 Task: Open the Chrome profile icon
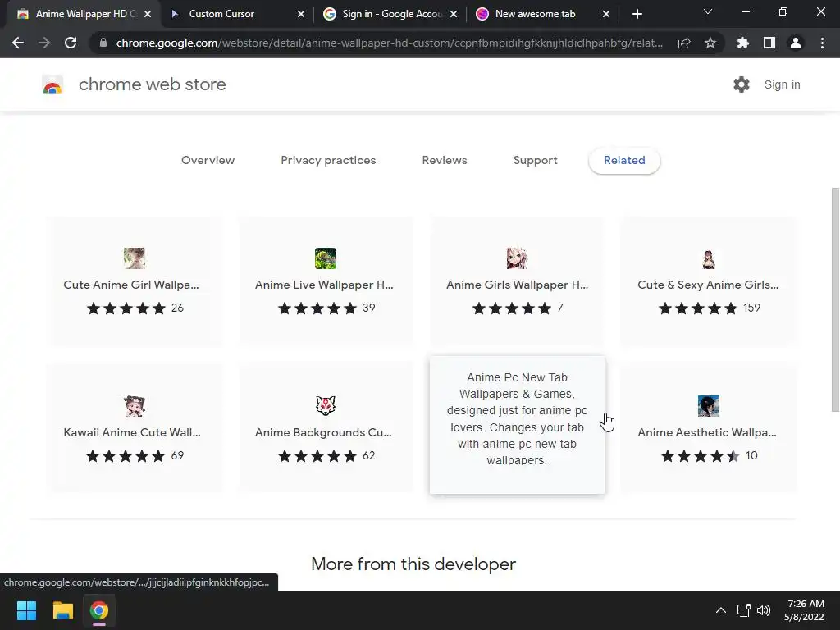[x=796, y=43]
